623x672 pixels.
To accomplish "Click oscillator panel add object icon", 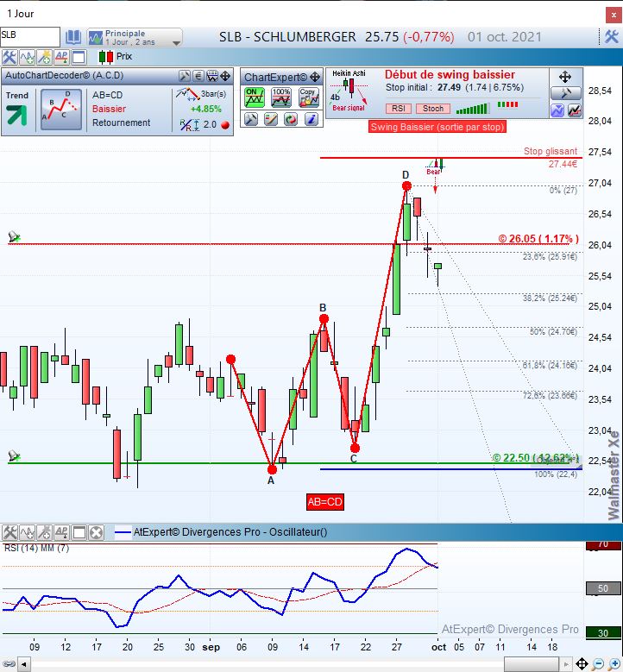I will [45, 533].
